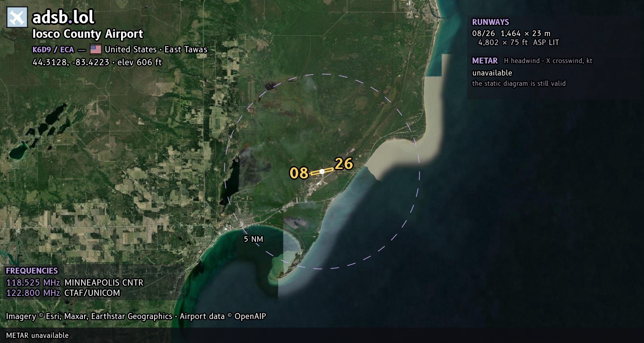Click the 118.525 MHz frequency value
This screenshot has height=343, width=644.
tap(33, 283)
